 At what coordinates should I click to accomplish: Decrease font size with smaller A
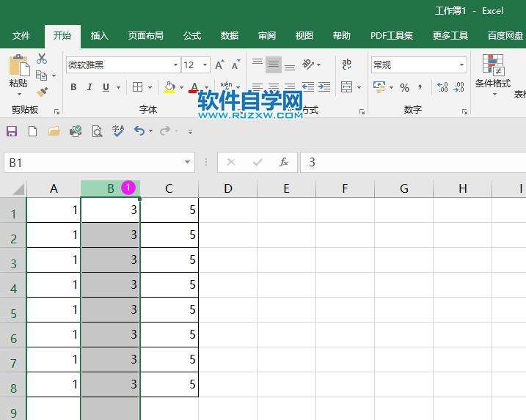pyautogui.click(x=235, y=65)
